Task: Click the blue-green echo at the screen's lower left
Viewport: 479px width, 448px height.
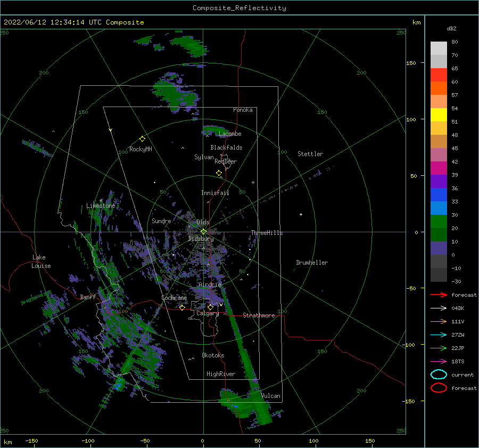Action: tap(119, 384)
